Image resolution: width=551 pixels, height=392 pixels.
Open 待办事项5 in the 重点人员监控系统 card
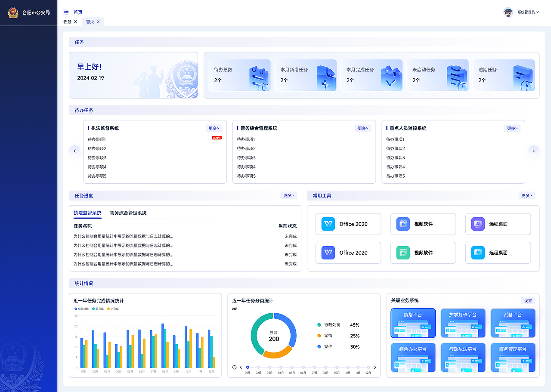point(396,176)
